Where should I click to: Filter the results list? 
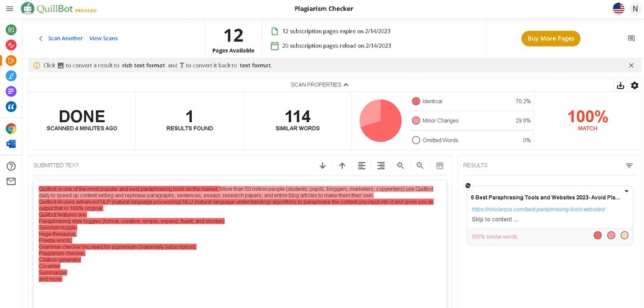(x=629, y=165)
